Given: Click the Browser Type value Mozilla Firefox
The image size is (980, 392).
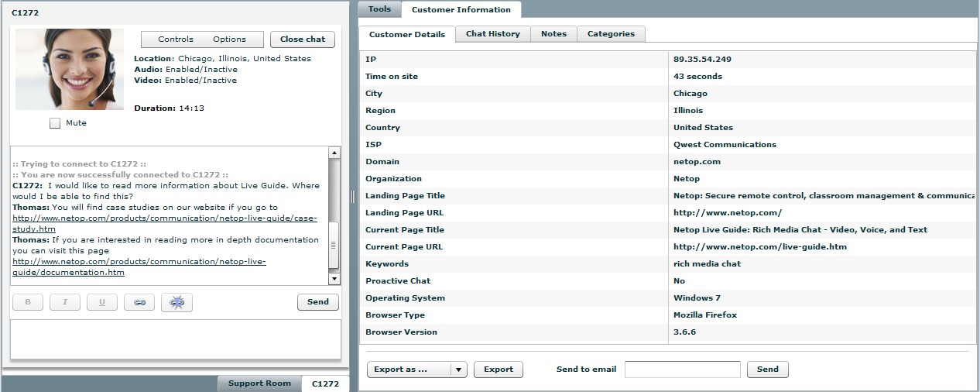Looking at the screenshot, I should click(x=705, y=315).
